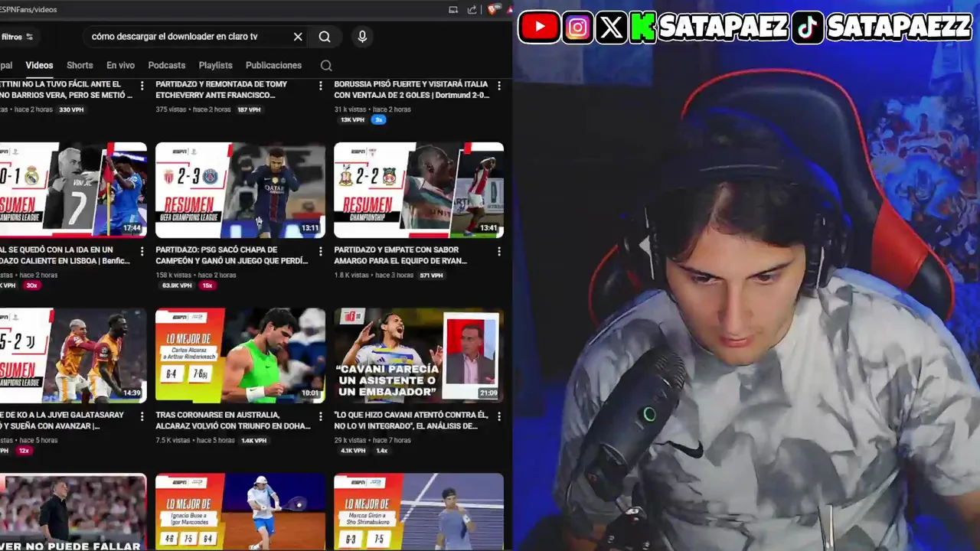The width and height of the screenshot is (980, 551).
Task: Open options menu for PSG SACÓ CHAPA video
Action: pyautogui.click(x=321, y=251)
